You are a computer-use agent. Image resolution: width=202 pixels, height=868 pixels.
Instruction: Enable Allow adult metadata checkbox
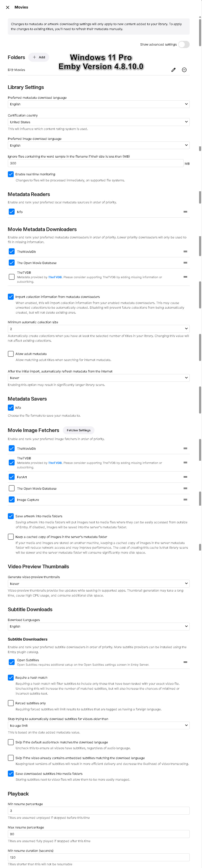click(x=11, y=354)
